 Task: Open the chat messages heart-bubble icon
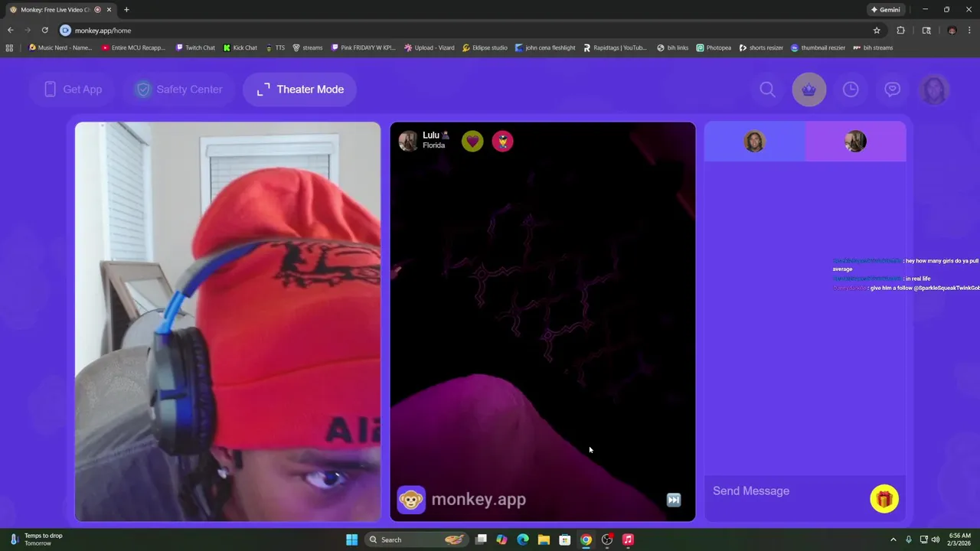point(893,90)
